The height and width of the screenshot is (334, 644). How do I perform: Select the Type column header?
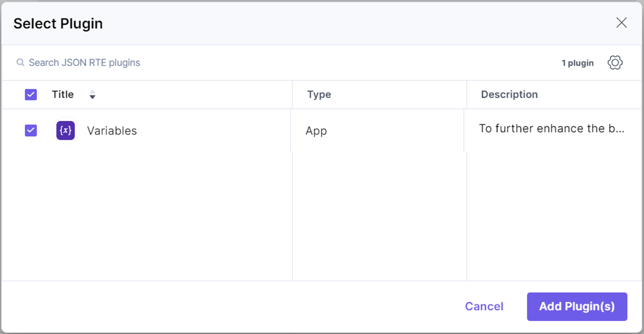319,95
